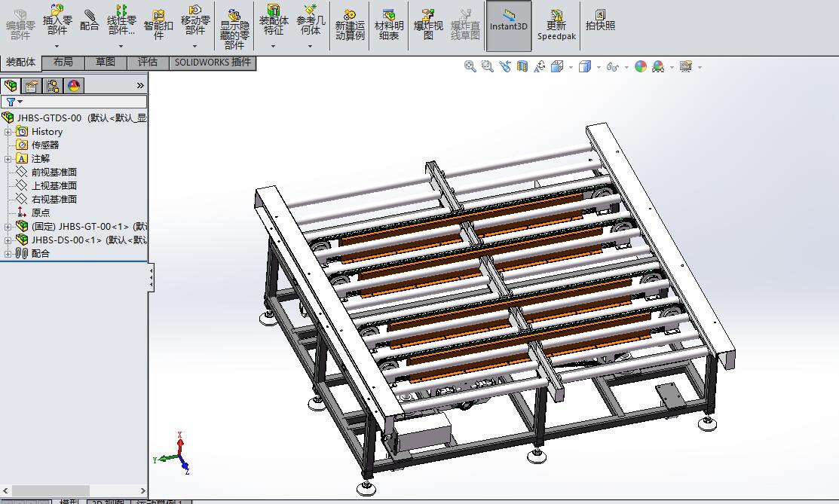Image resolution: width=839 pixels, height=504 pixels.
Task: Click the Zoom to Fit magnifier icon
Action: pos(470,66)
